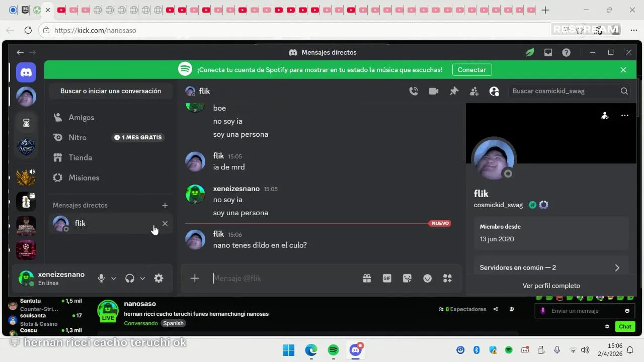Open Kick chat settings gear
Viewport: 644px width, 362px height.
(607, 326)
